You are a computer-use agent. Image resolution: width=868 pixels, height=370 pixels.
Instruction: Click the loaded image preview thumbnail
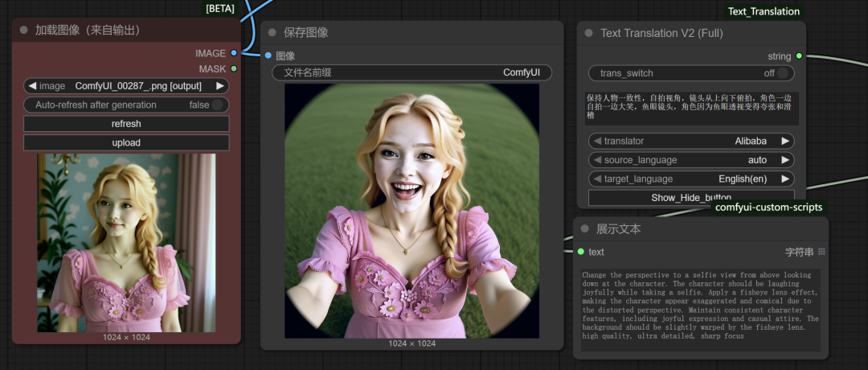(x=126, y=243)
